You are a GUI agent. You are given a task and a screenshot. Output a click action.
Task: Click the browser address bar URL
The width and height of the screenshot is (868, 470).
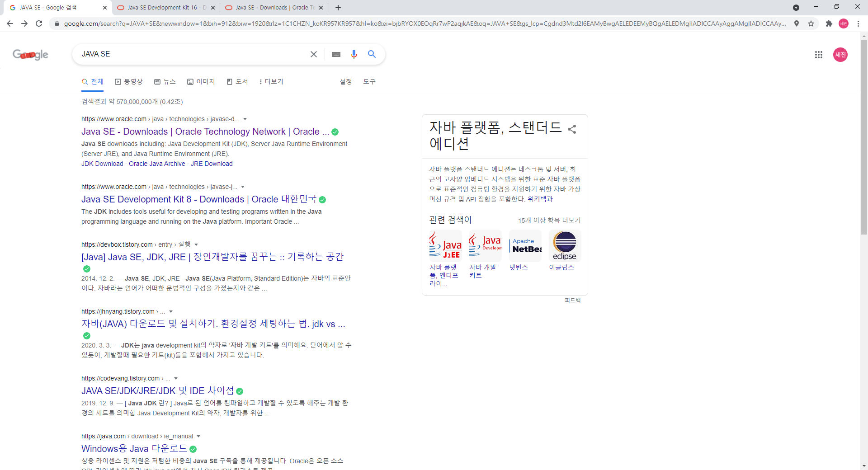pos(424,23)
